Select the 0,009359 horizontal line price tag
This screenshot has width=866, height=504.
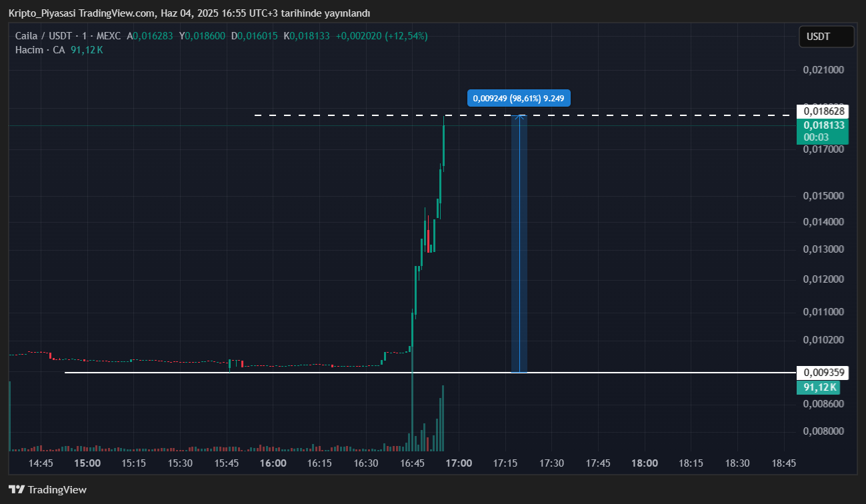[823, 373]
